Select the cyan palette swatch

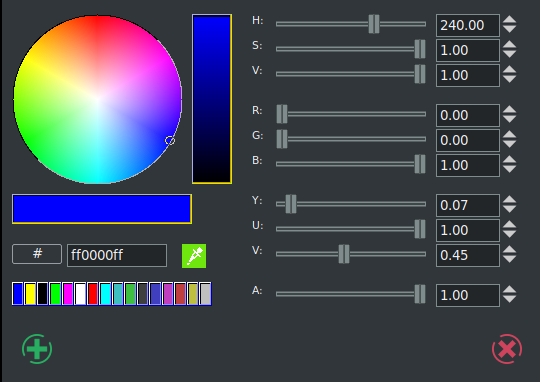[x=105, y=293]
